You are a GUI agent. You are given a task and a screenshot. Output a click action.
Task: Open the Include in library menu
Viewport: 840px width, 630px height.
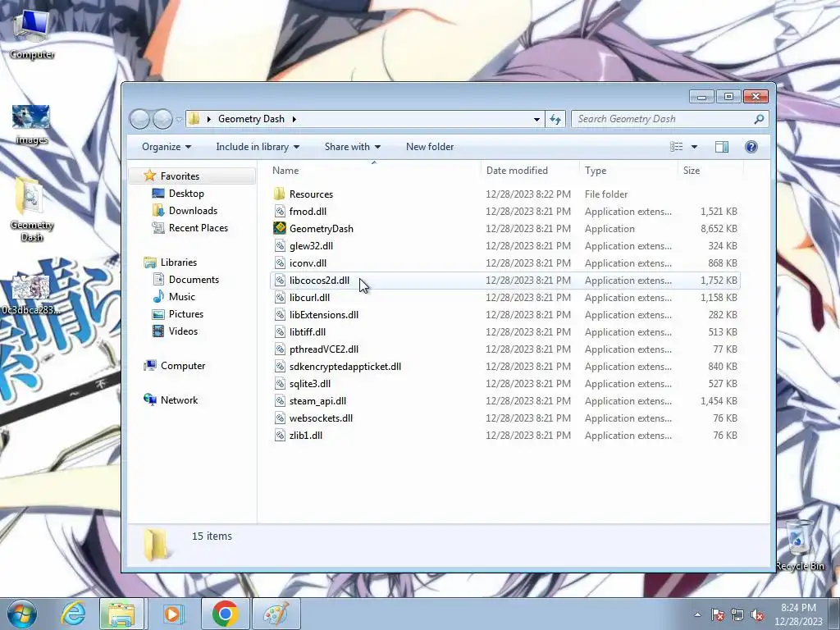(258, 147)
